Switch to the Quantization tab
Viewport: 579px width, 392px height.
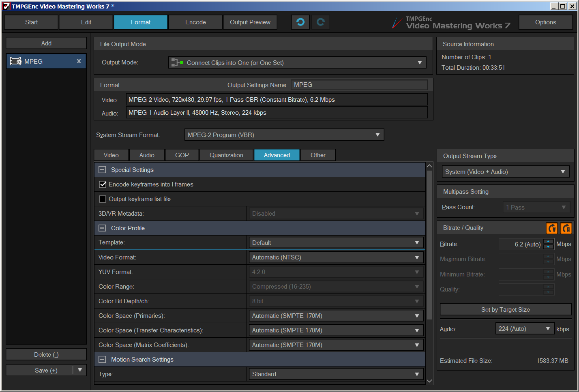[226, 155]
